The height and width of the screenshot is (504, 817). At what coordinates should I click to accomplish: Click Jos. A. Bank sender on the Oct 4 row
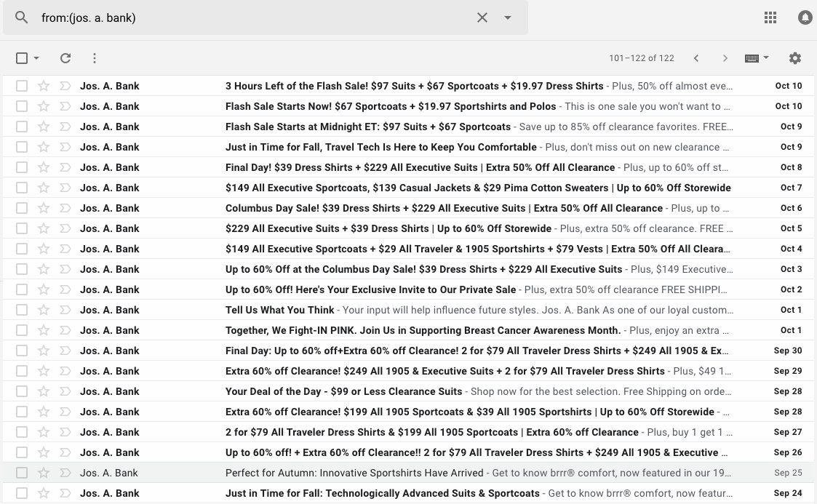[x=109, y=249]
